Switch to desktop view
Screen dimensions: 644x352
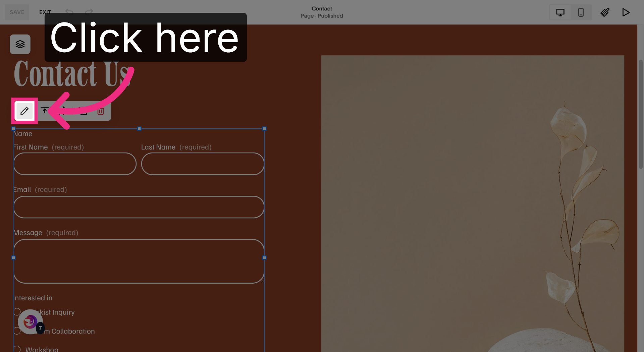click(560, 12)
